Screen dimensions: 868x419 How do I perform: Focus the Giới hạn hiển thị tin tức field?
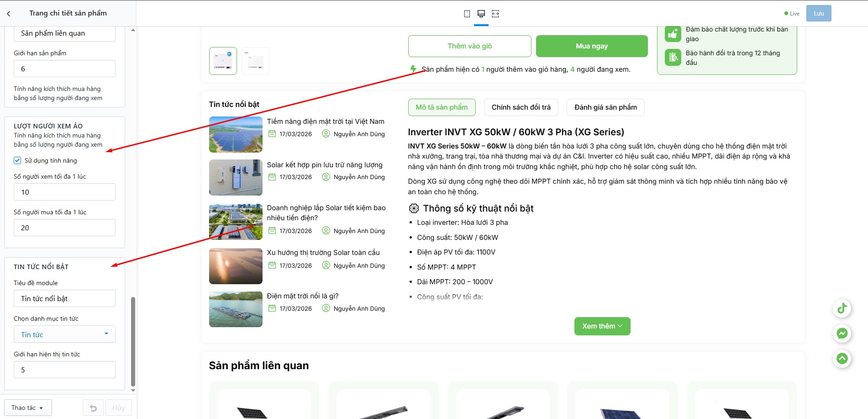[64, 370]
